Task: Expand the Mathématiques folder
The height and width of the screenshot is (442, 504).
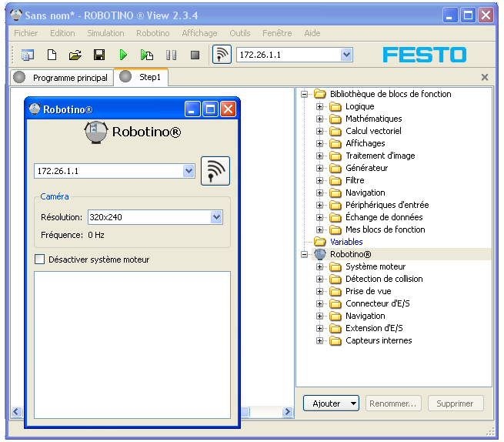Action: pyautogui.click(x=319, y=119)
